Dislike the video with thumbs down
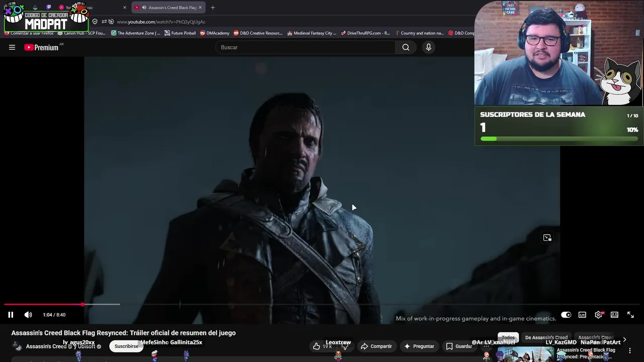Image resolution: width=644 pixels, height=362 pixels. (345, 346)
